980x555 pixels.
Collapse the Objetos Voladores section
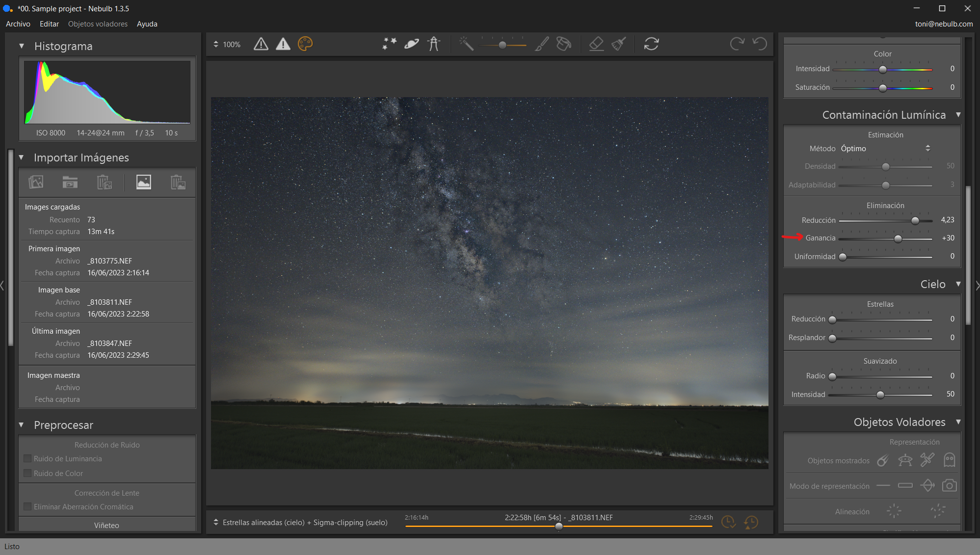(958, 422)
